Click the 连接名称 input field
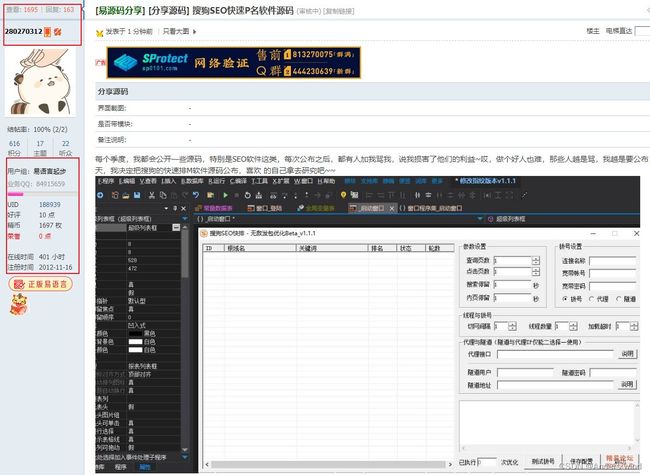This screenshot has height=475, width=650. pyautogui.click(x=613, y=261)
